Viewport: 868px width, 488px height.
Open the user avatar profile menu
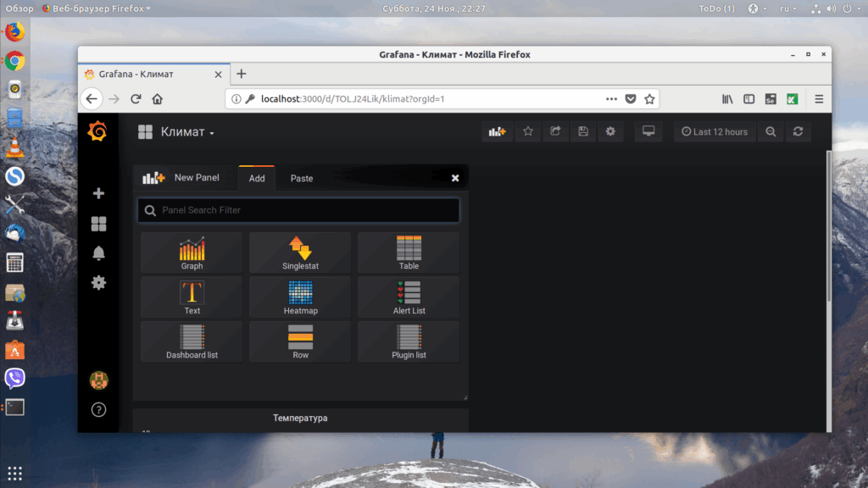[98, 380]
